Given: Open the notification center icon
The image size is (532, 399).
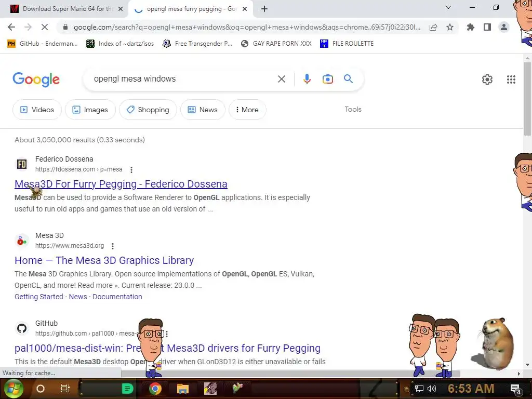Looking at the screenshot, I should click(x=515, y=389).
